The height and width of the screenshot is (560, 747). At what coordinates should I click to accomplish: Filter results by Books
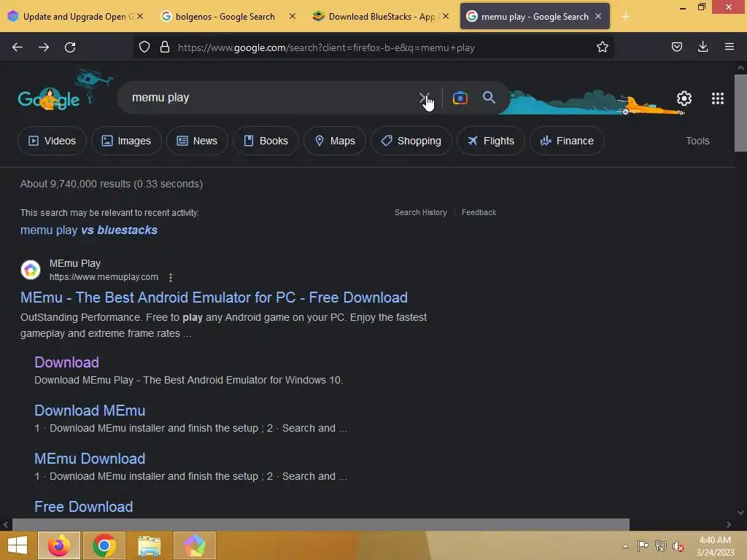266,141
